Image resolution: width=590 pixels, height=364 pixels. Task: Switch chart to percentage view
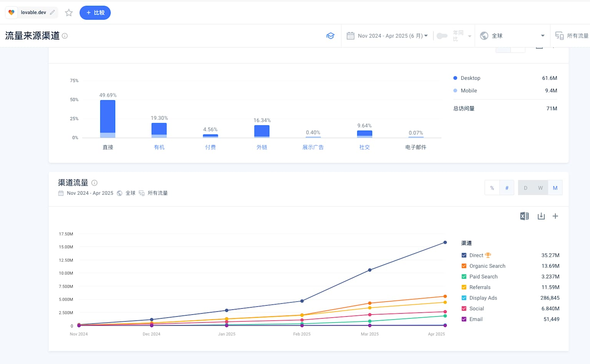[492, 188]
